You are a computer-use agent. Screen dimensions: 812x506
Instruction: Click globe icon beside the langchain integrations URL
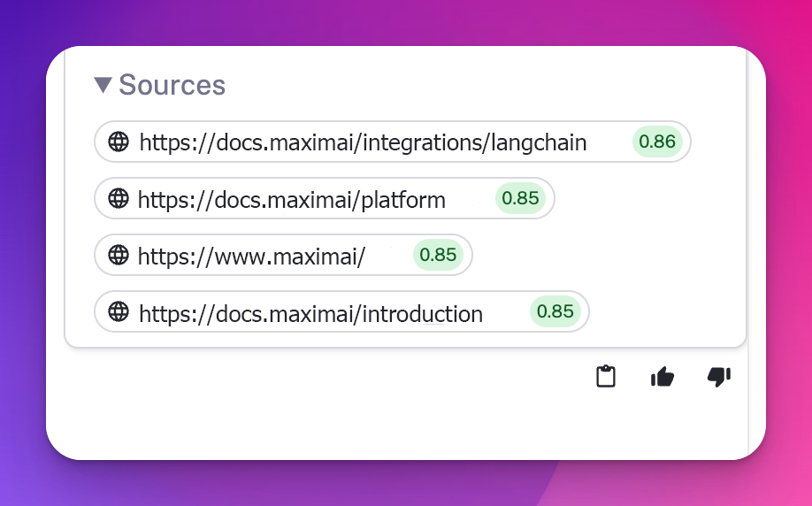[x=119, y=142]
